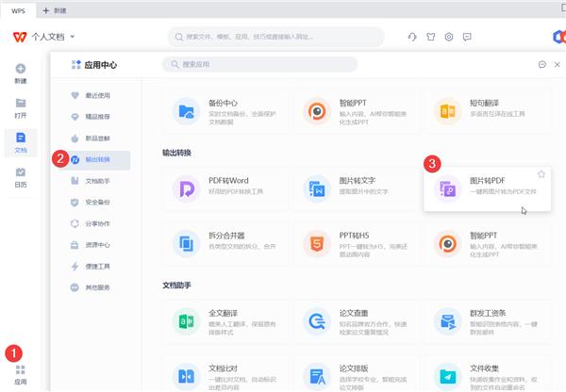Click the 全文翻译 icon
The height and width of the screenshot is (392, 566).
[185, 321]
